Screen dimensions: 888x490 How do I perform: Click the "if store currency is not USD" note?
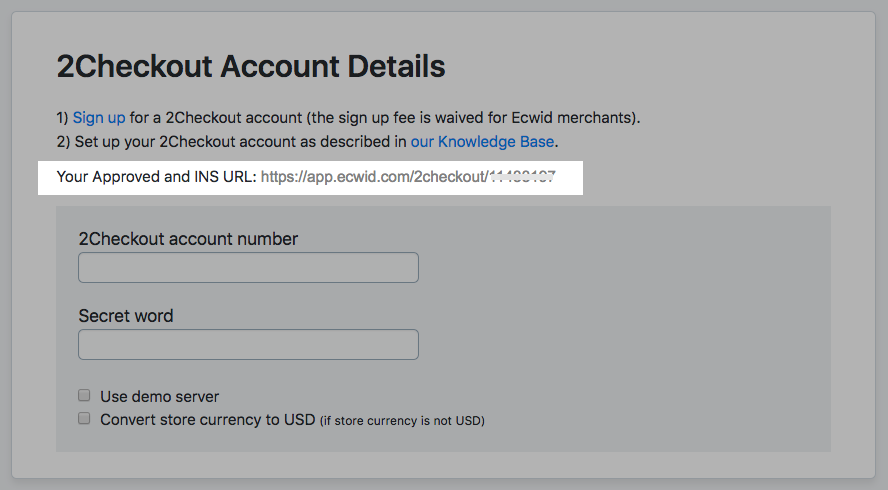pos(402,421)
